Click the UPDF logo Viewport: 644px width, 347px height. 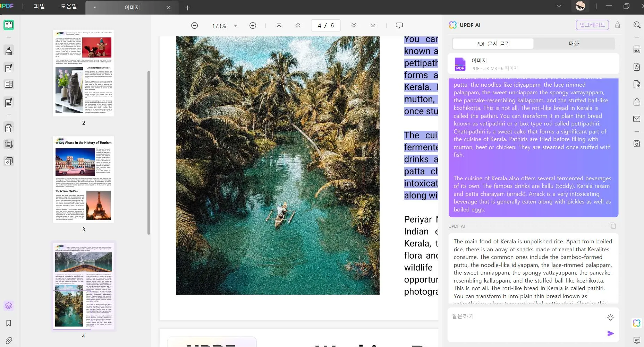pos(7,6)
